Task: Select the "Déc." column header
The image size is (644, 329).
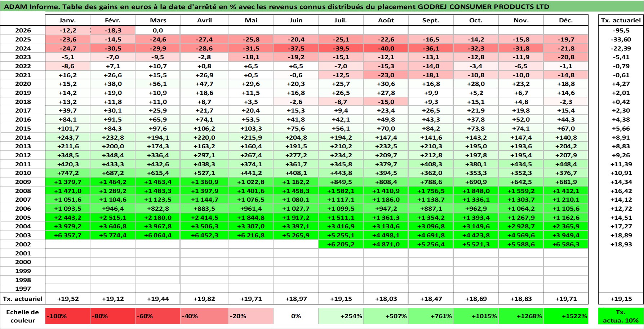Action: pos(566,20)
